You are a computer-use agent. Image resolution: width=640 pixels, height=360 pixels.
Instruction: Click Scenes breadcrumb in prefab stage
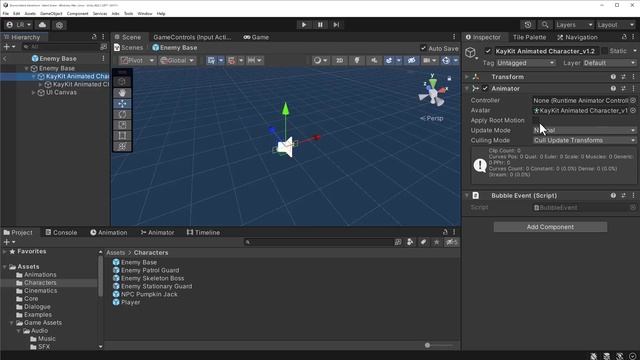129,48
